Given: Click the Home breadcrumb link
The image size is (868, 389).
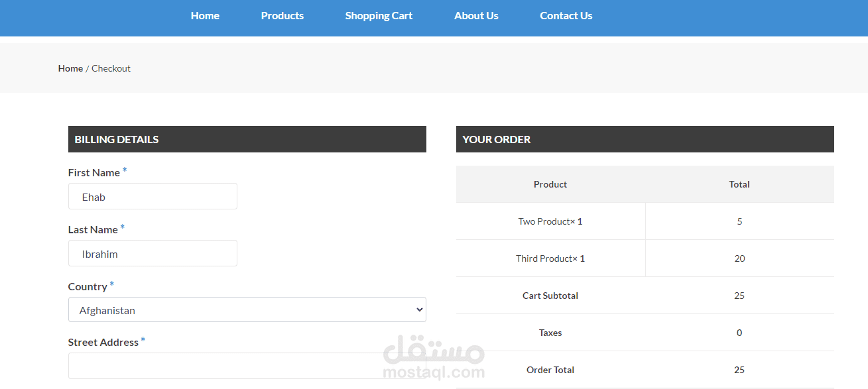Looking at the screenshot, I should click(70, 68).
